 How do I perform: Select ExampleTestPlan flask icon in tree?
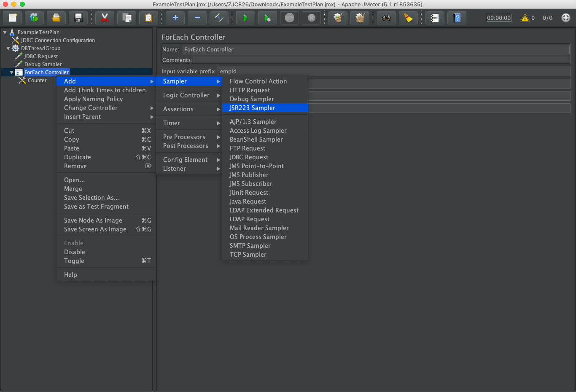point(12,32)
